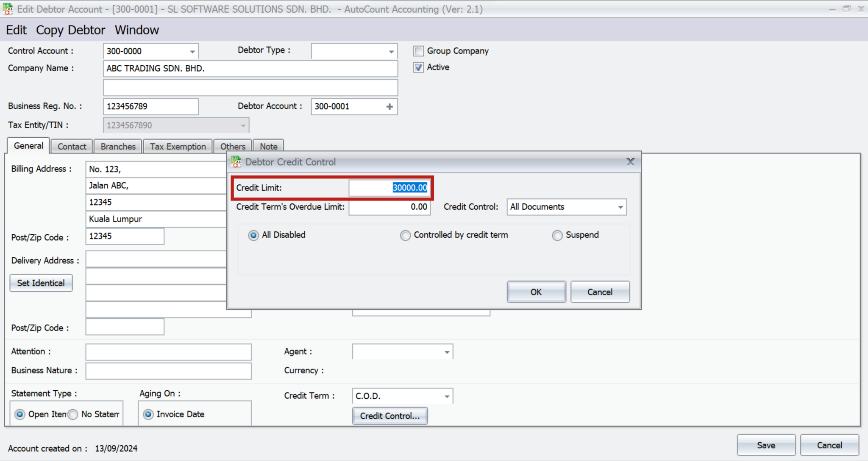Click the Credit Control... button

pyautogui.click(x=390, y=416)
